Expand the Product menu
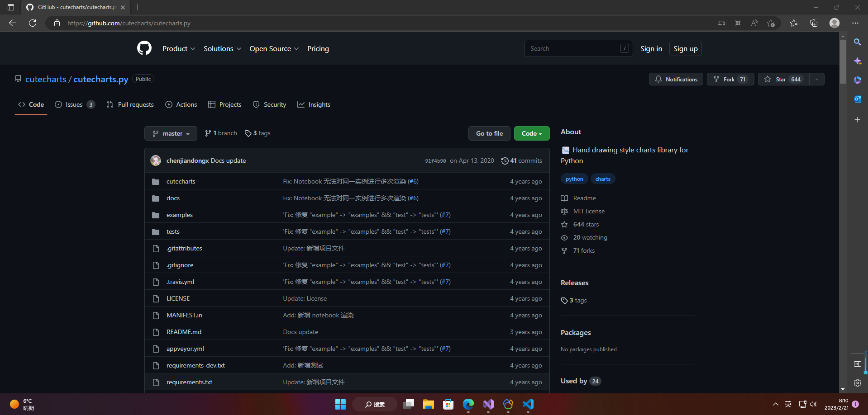 pyautogui.click(x=179, y=48)
